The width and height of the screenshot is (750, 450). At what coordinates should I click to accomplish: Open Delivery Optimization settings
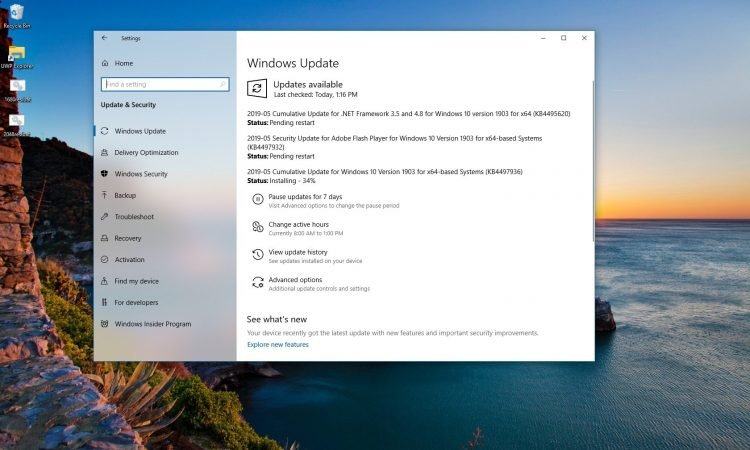click(146, 153)
